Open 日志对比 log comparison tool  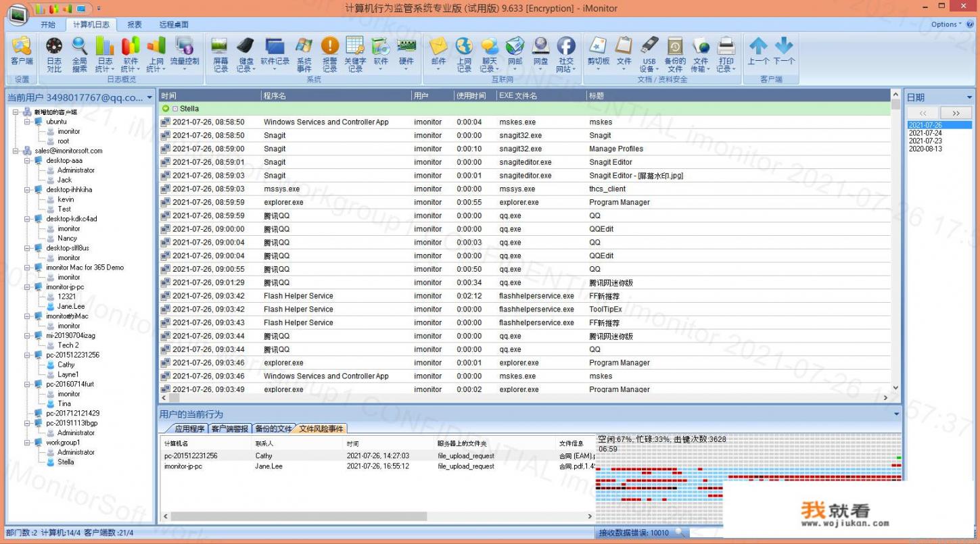coord(54,53)
